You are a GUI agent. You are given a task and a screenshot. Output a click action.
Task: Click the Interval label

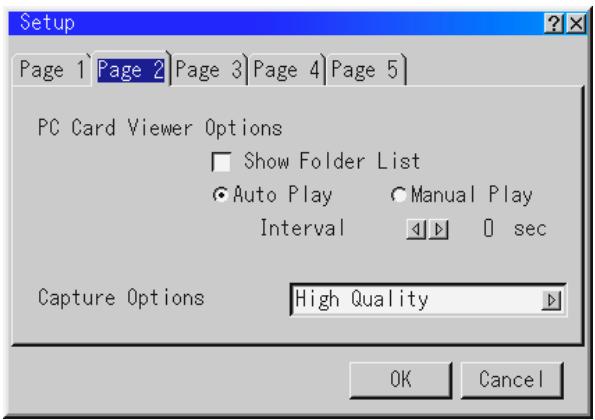(x=302, y=228)
